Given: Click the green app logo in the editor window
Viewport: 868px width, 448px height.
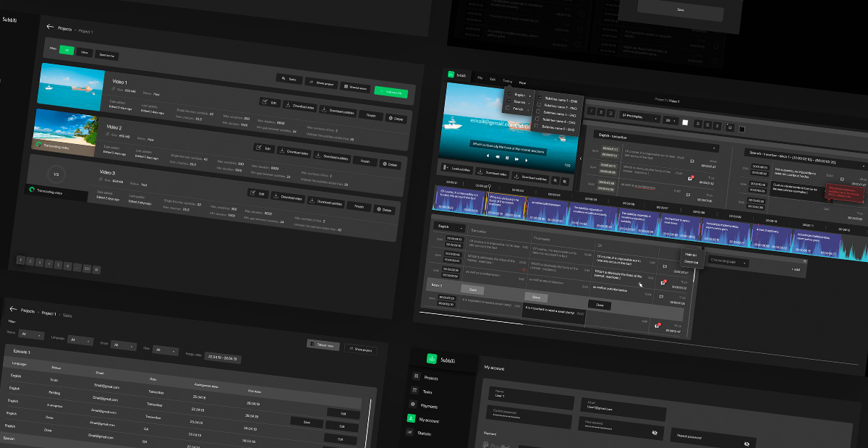Looking at the screenshot, I should point(451,75).
